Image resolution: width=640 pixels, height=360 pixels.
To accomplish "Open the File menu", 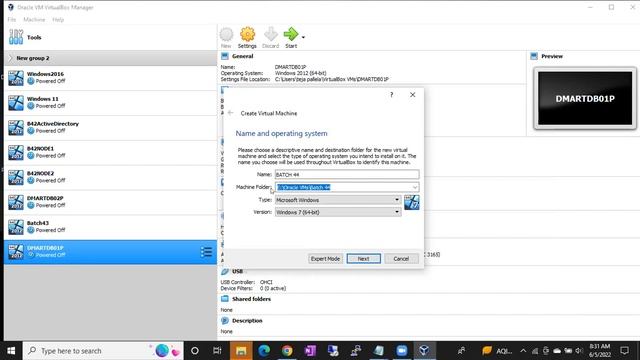I will [12, 20].
